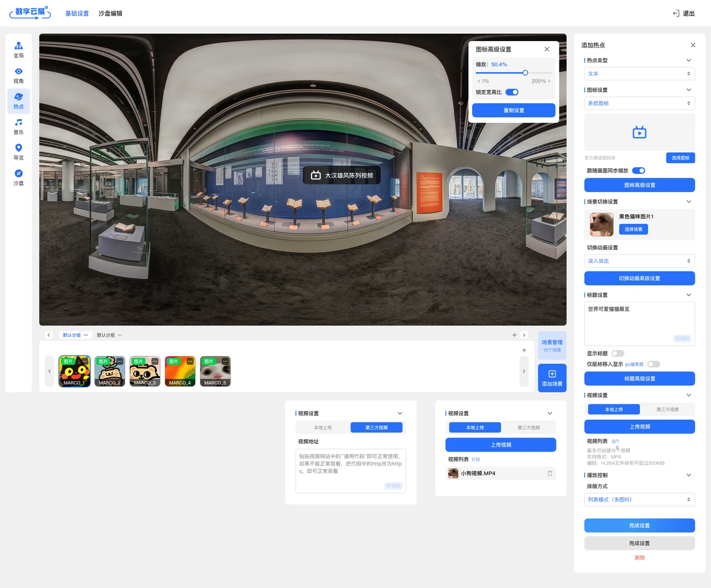Switch to the 基础设置 top tab

pyautogui.click(x=77, y=13)
